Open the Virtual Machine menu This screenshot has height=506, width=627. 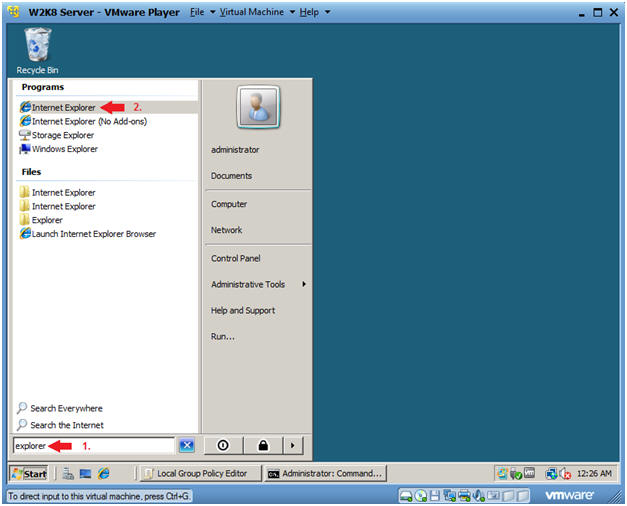point(257,12)
